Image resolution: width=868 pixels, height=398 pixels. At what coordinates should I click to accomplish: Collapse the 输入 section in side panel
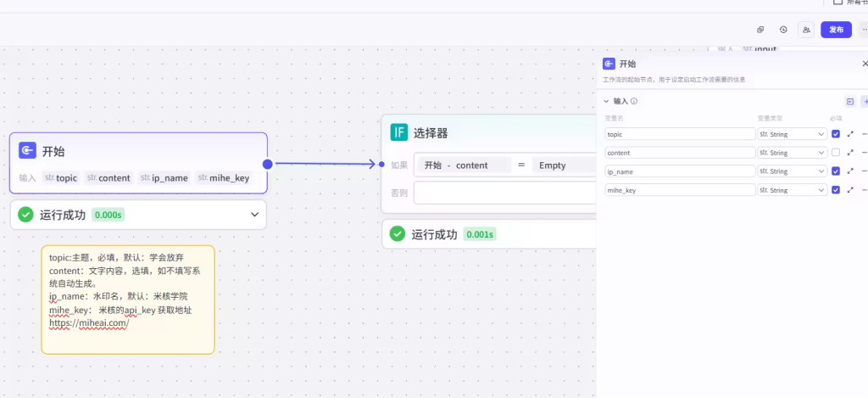click(x=606, y=101)
